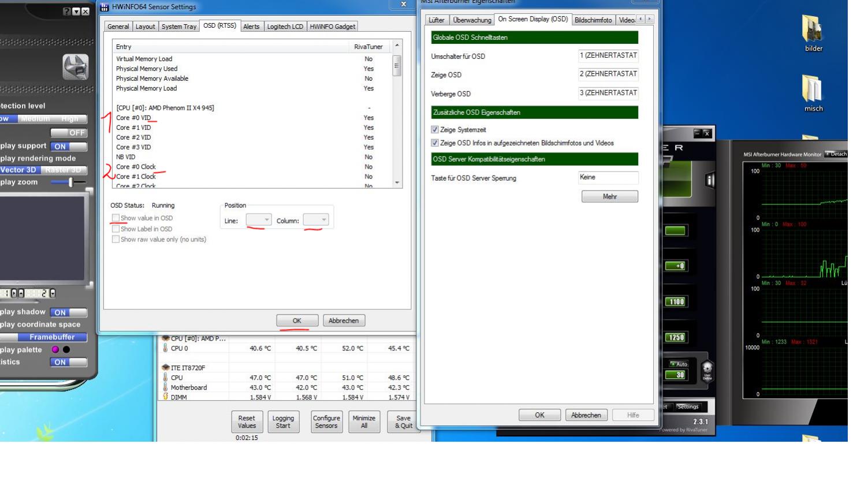Screen dimensions: 868x485
Task: Select Vector 3D rendering mode
Action: pos(18,170)
